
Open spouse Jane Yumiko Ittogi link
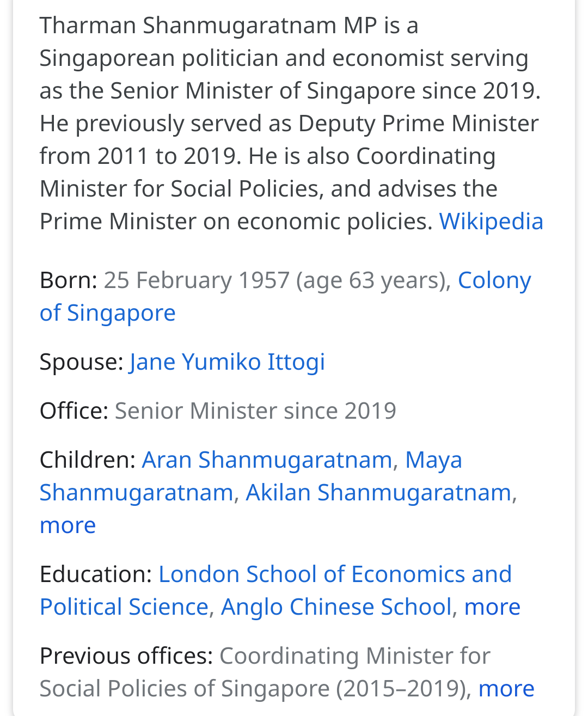click(x=227, y=362)
